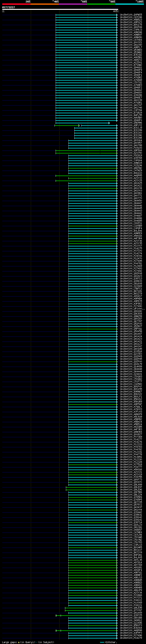Select the label UniRef100_C1K5B9
The height and width of the screenshot is (644, 146).
131,226
